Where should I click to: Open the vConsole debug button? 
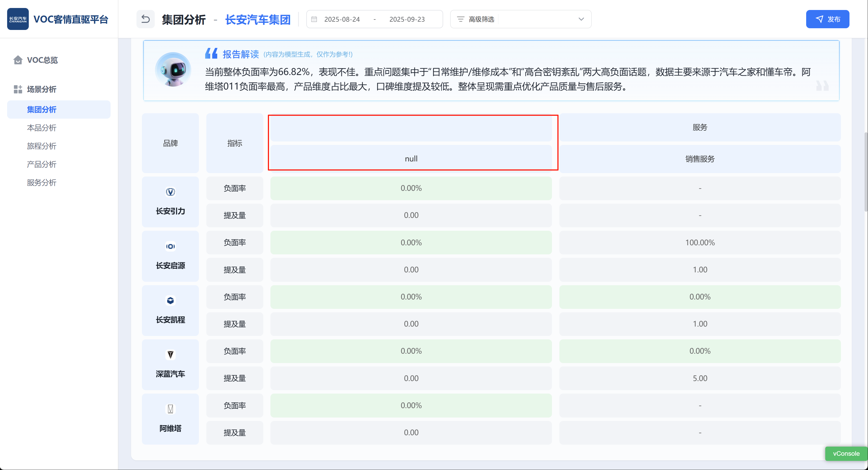point(846,453)
